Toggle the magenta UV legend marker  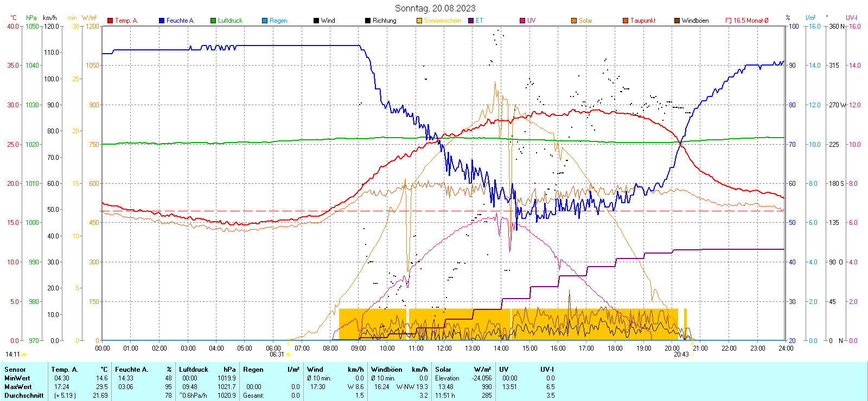coord(522,21)
